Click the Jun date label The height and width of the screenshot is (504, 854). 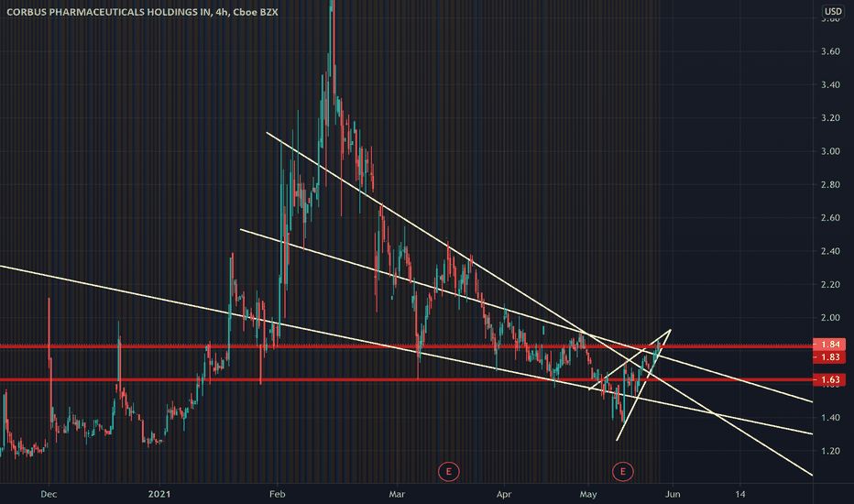(x=673, y=494)
